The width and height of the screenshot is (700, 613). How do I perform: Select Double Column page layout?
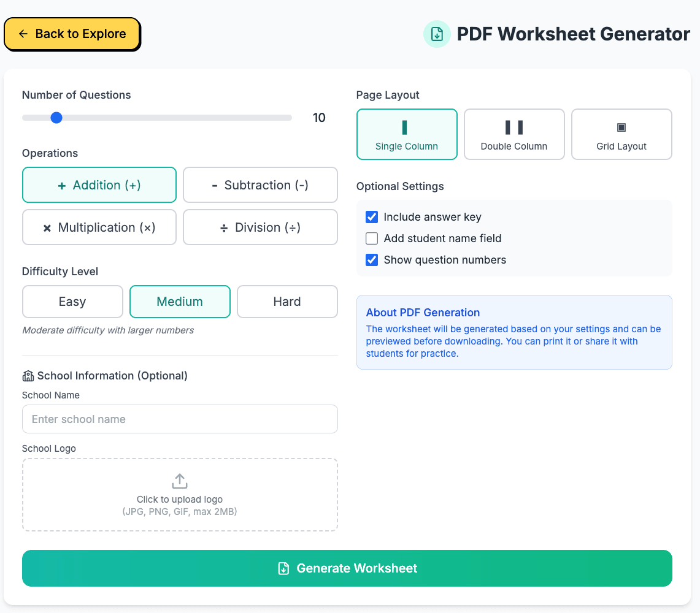click(x=514, y=134)
